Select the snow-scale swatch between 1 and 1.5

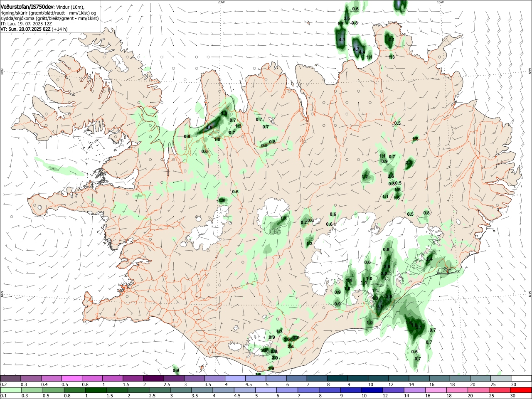[x=113, y=378]
